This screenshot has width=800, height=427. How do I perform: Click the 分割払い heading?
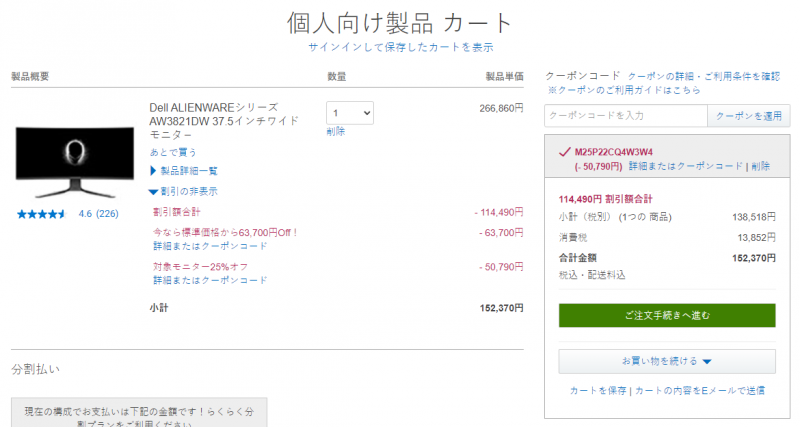(35, 369)
